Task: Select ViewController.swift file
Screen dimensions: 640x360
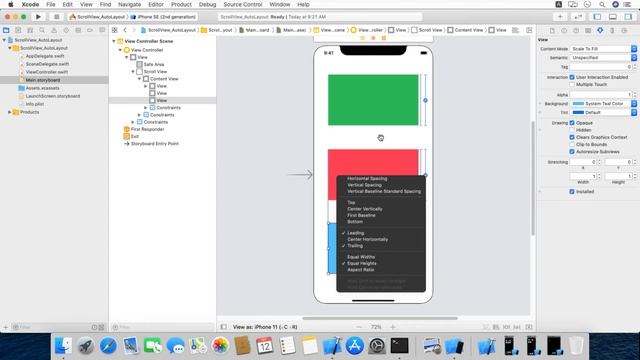Action: pos(47,72)
